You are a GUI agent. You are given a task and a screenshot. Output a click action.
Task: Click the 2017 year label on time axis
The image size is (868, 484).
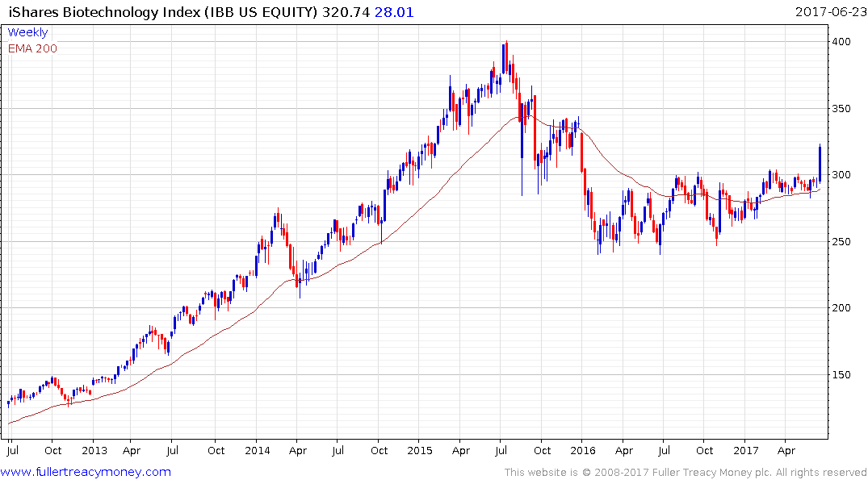(745, 450)
